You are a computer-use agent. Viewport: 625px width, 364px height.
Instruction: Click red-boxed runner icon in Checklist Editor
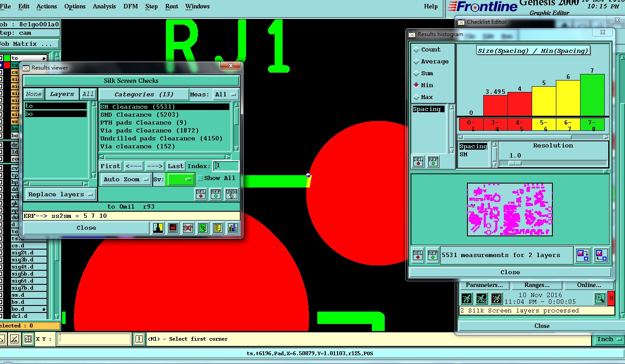496,298
